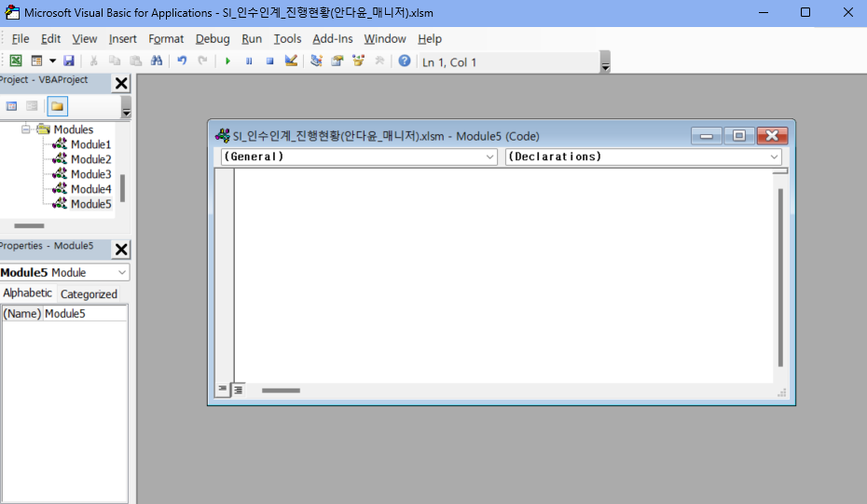Click the Toolbox hammer icon

(379, 61)
